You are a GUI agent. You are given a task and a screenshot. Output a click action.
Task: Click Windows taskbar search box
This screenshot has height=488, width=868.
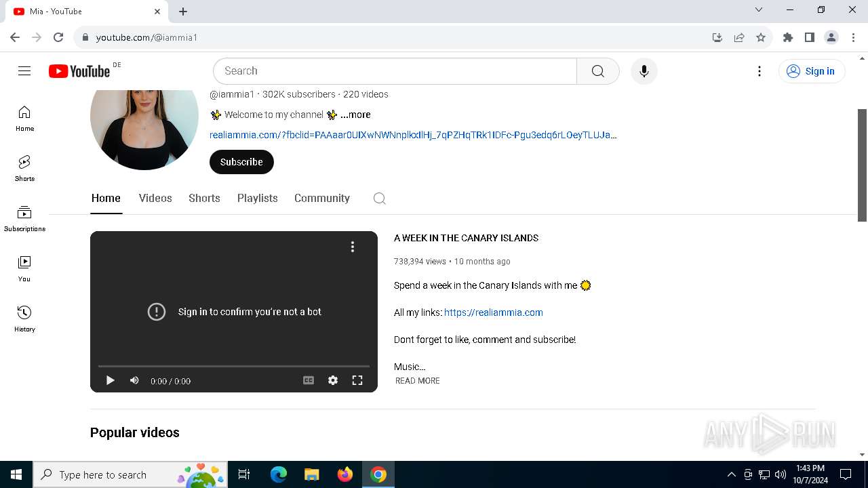[130, 474]
